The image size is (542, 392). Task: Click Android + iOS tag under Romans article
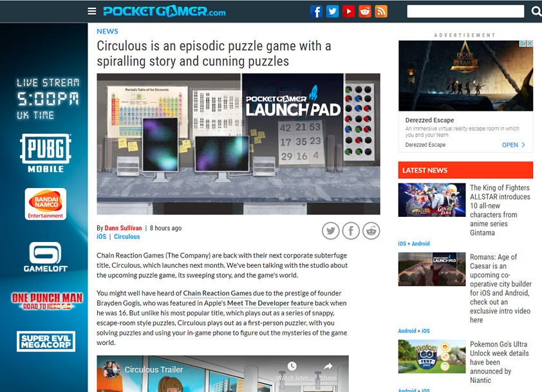tap(414, 331)
